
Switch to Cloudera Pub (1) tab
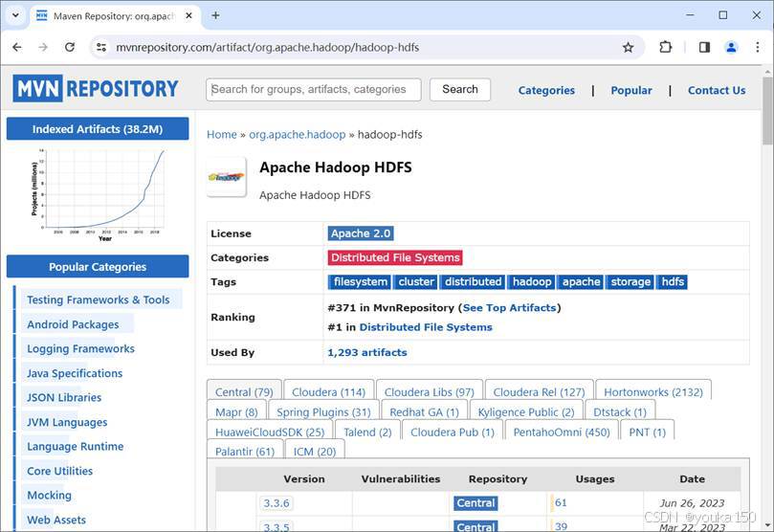click(x=453, y=432)
